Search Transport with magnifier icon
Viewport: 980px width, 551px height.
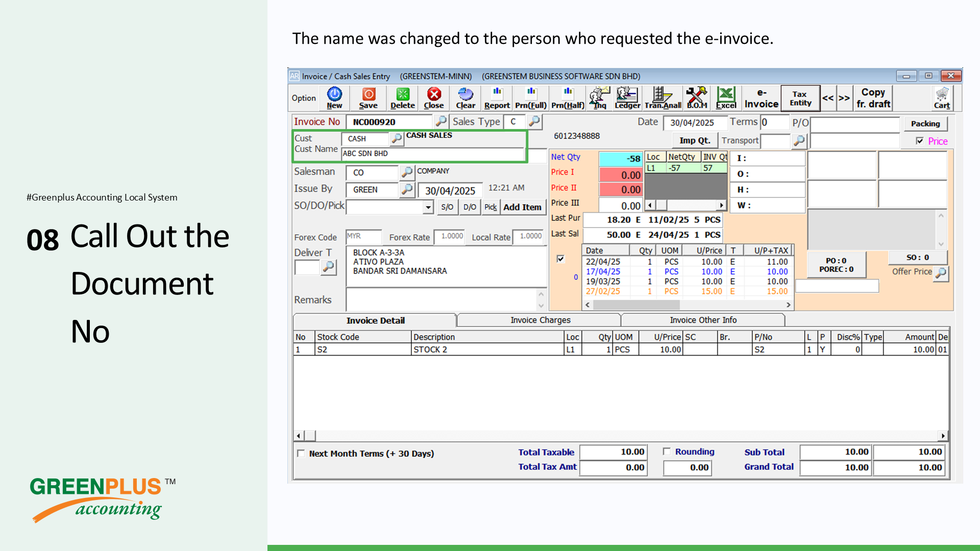point(799,140)
